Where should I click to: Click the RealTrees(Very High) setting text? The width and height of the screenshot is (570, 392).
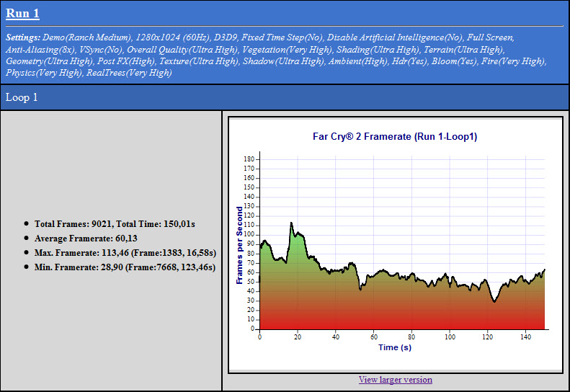(x=129, y=73)
